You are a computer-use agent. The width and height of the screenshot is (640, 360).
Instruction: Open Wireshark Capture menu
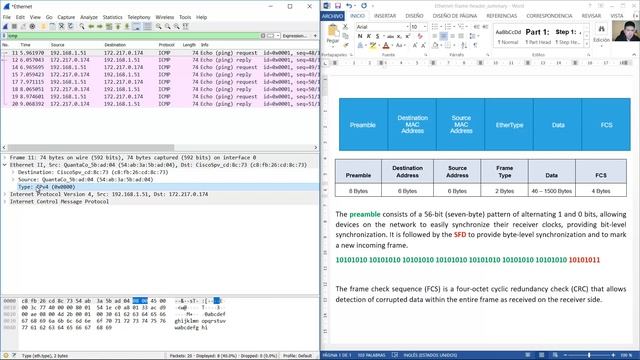pos(66,17)
